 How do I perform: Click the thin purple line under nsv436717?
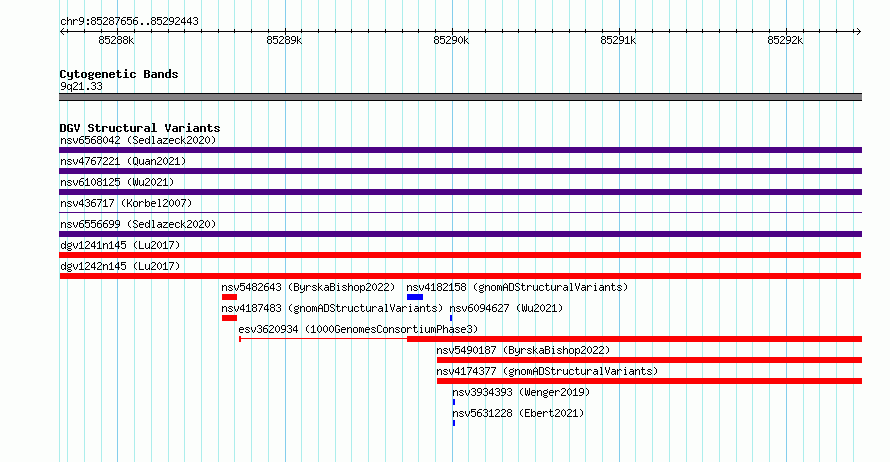click(x=460, y=213)
